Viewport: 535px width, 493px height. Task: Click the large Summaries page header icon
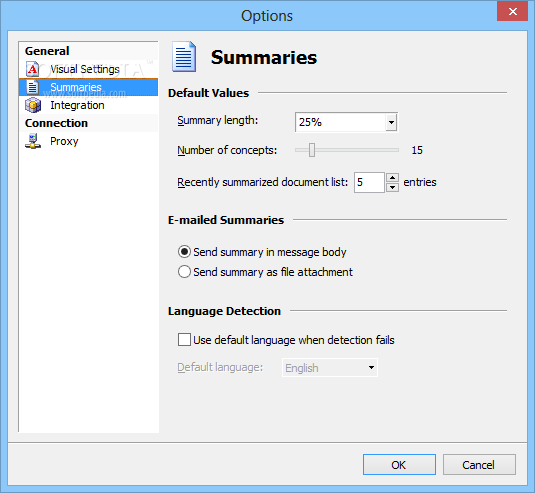tap(184, 57)
